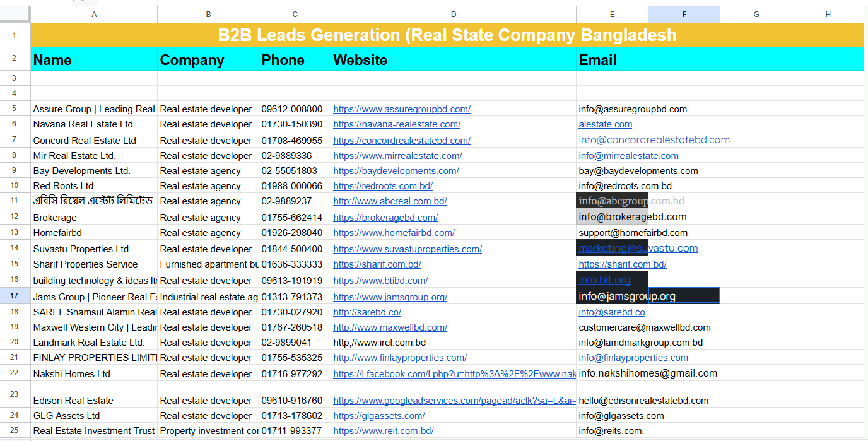Viewport: 868px width, 441px height.
Task: Open the navana-realestate.com link
Action: coord(397,124)
